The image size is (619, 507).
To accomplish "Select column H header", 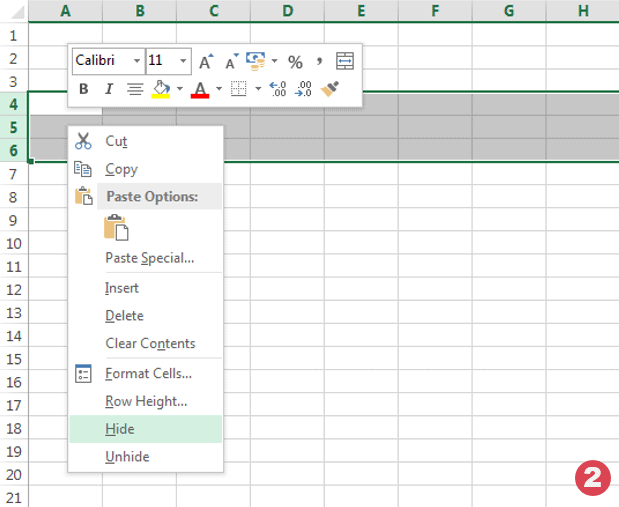I will (583, 11).
